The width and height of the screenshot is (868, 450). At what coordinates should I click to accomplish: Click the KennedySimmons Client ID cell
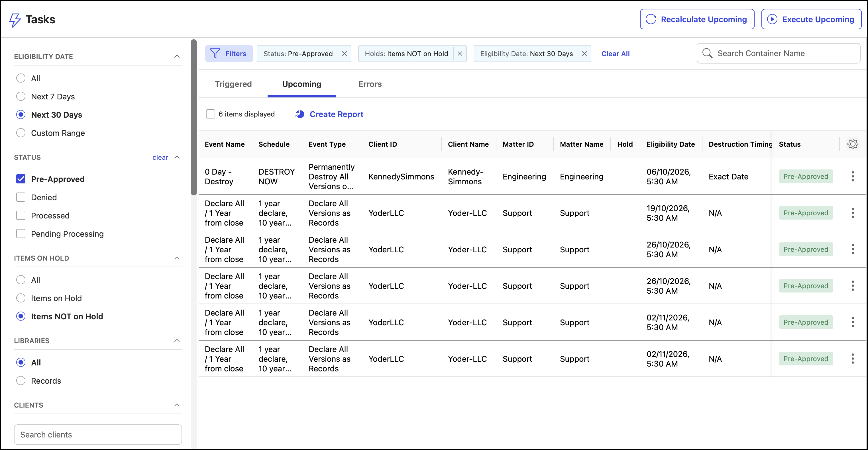click(401, 177)
